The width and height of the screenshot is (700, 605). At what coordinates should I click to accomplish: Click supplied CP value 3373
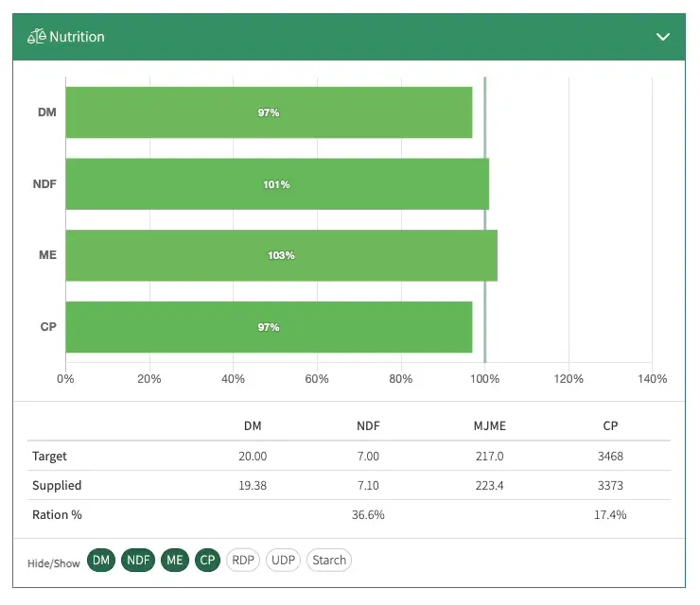click(610, 486)
